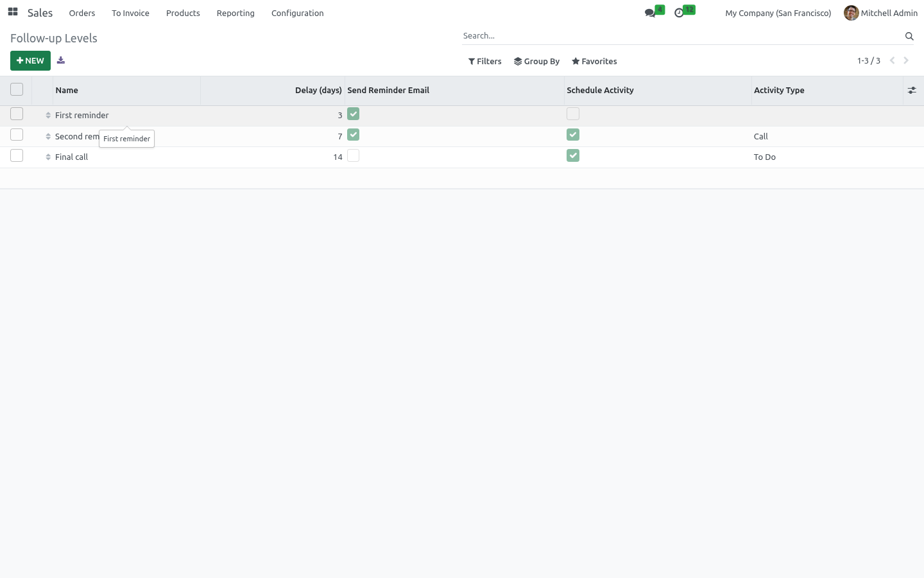Screen dimensions: 924x578
Task: Sort by the Delay (days) column header
Action: (x=273, y=91)
